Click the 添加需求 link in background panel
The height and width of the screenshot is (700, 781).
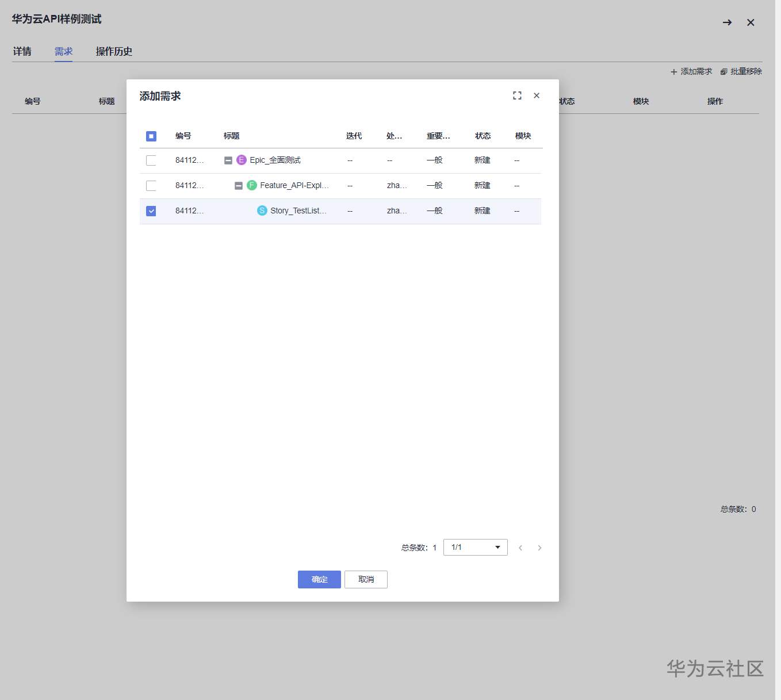coord(696,72)
